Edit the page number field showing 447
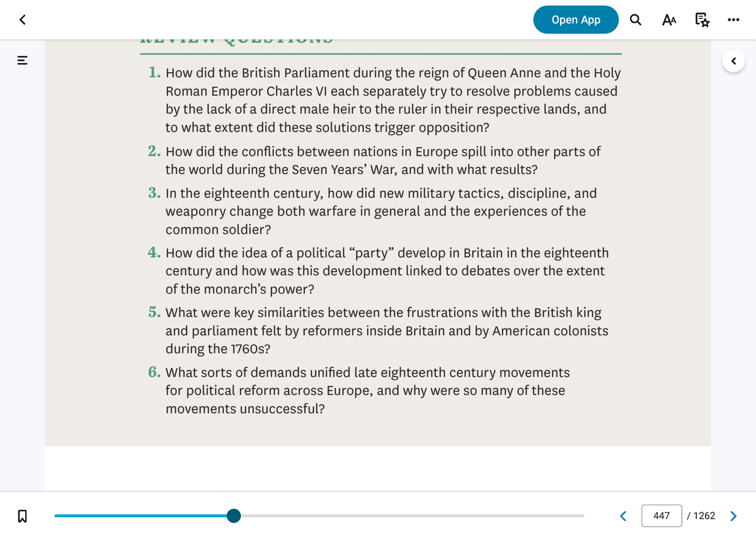The height and width of the screenshot is (540, 756). point(661,515)
